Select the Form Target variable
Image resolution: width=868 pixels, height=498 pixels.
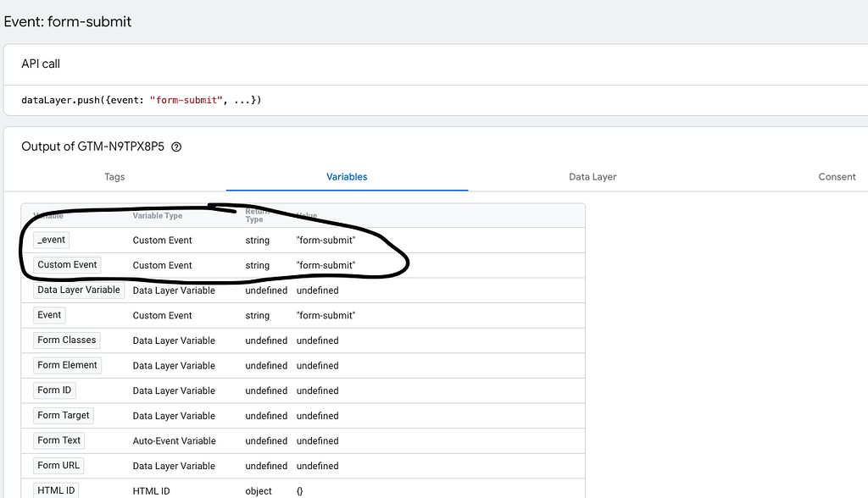click(63, 415)
